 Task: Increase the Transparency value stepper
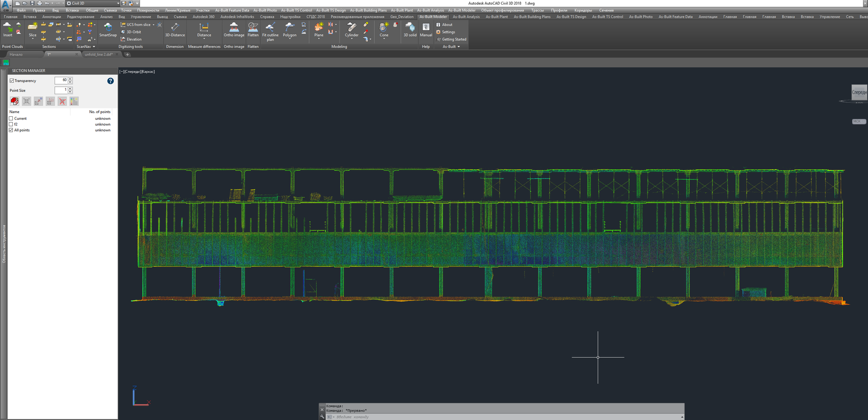click(x=70, y=79)
